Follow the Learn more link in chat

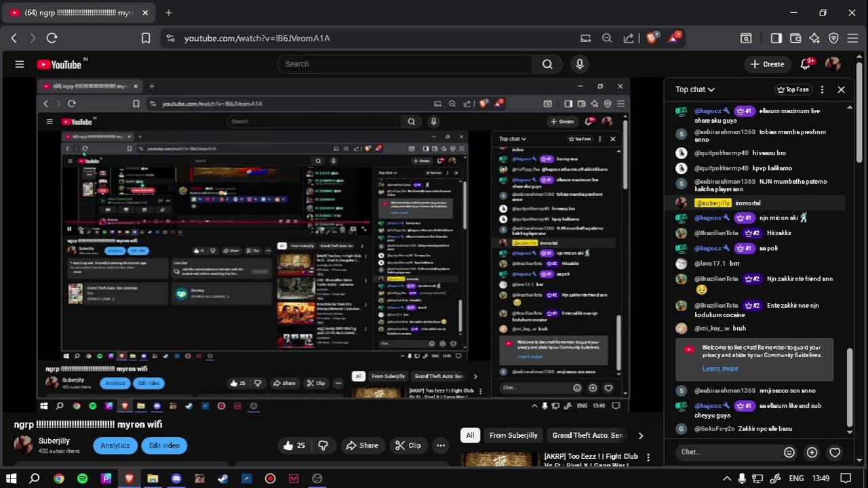[x=720, y=369]
